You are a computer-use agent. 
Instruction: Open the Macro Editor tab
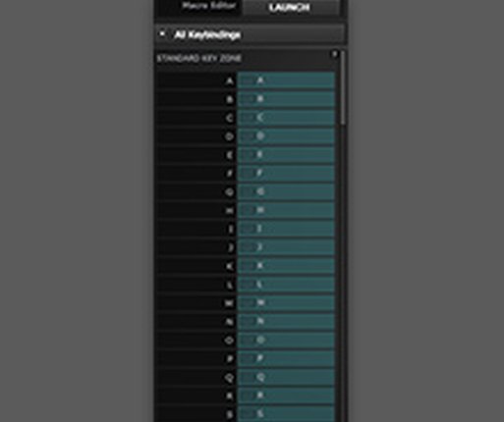tap(208, 6)
